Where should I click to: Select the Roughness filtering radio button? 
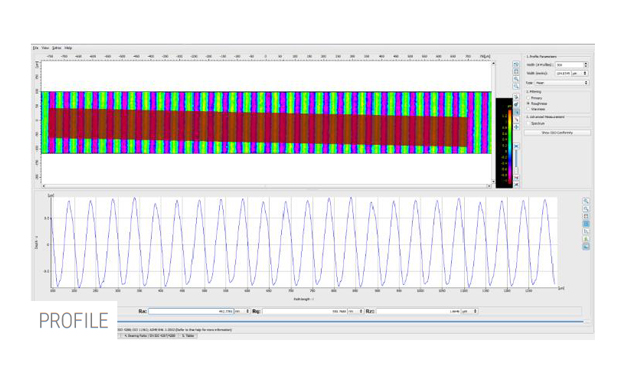tap(528, 103)
